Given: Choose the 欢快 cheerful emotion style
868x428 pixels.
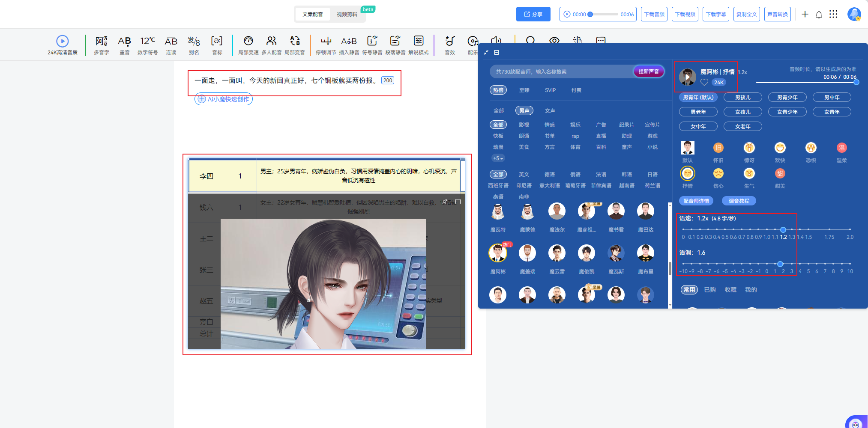Looking at the screenshot, I should click(780, 148).
